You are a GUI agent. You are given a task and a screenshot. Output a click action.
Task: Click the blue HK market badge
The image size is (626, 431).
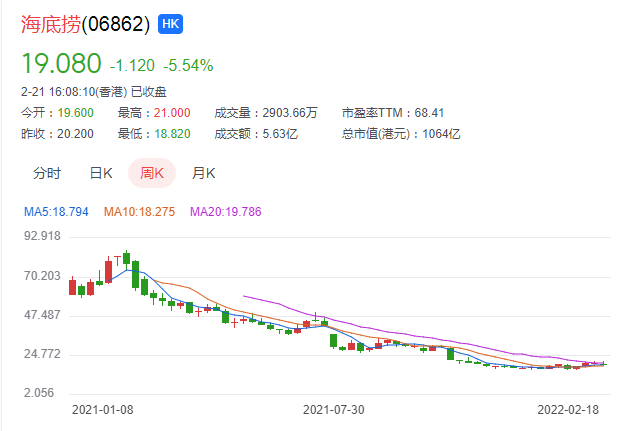pyautogui.click(x=170, y=24)
